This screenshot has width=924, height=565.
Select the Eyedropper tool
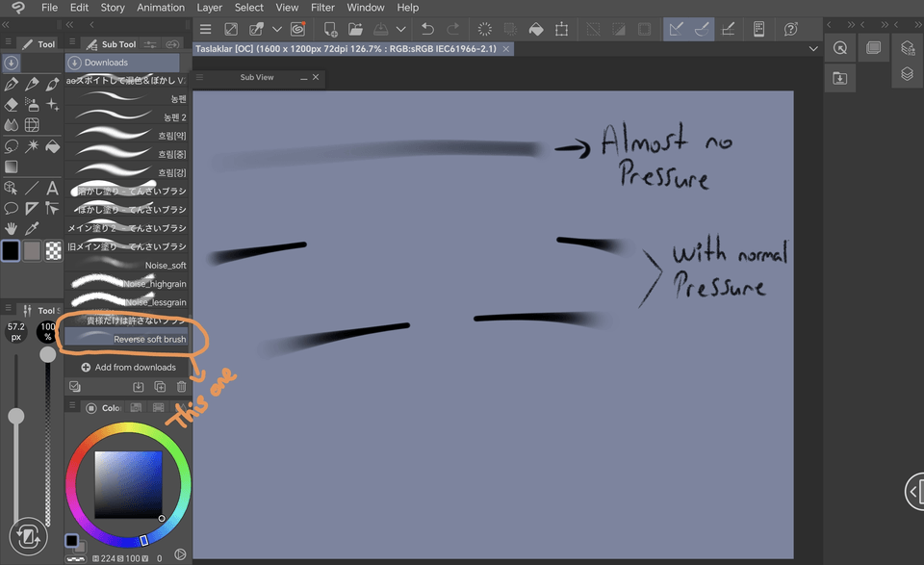[x=32, y=228]
